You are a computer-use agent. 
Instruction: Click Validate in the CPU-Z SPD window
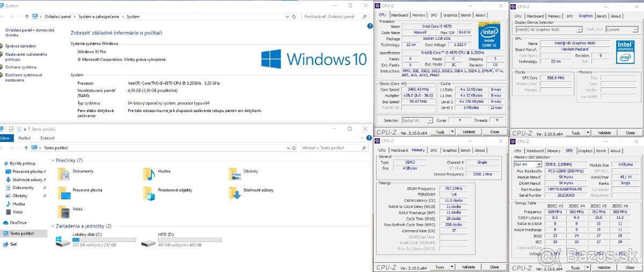(x=604, y=268)
